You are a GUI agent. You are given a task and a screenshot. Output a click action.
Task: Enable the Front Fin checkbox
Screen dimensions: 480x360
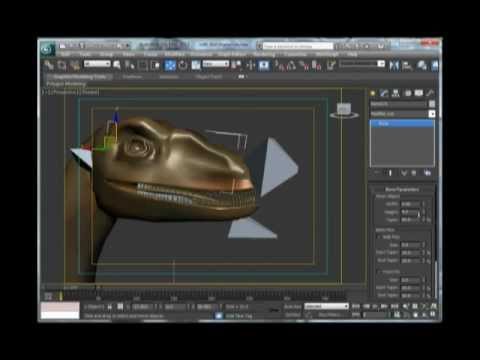click(x=379, y=272)
